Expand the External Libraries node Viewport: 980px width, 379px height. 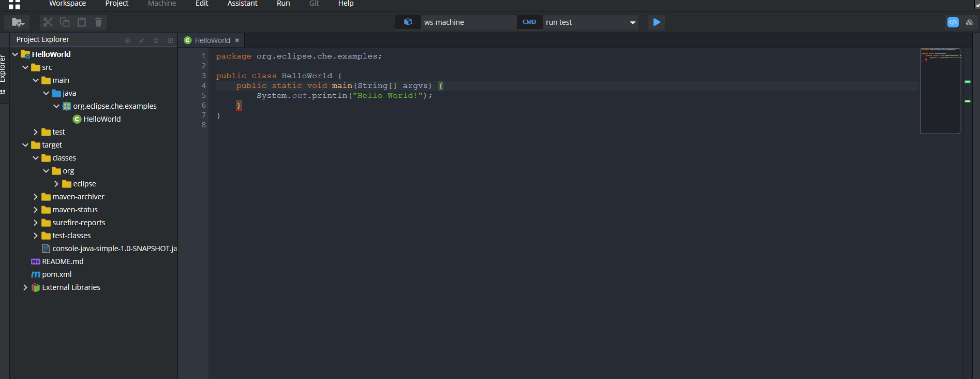pos(25,287)
